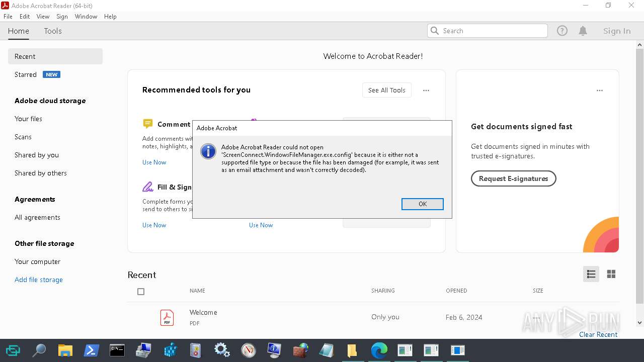Click the Welcome PDF file icon
644x362 pixels.
pos(167,317)
